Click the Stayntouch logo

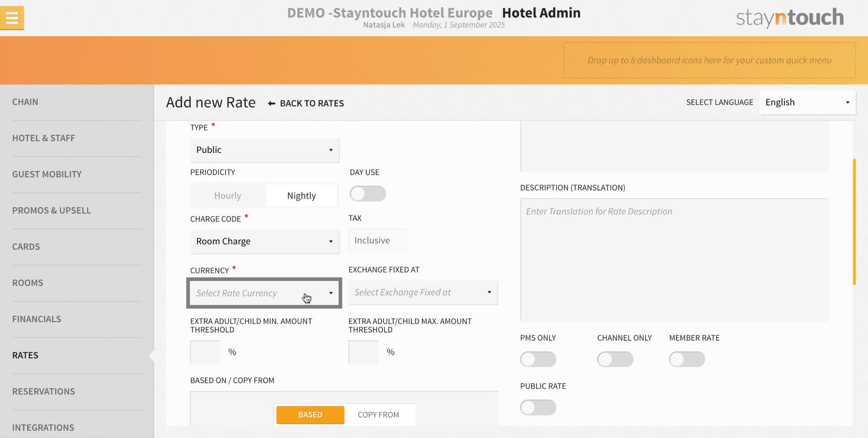click(790, 18)
